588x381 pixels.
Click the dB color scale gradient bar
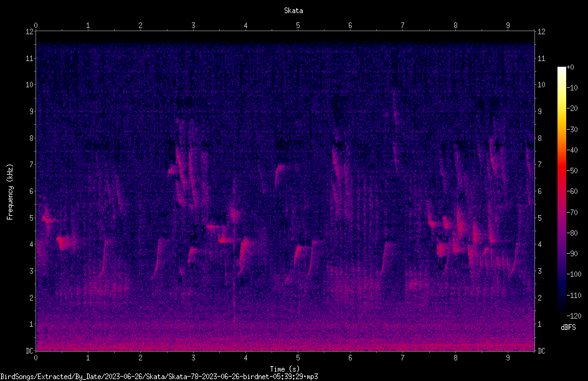tap(561, 191)
